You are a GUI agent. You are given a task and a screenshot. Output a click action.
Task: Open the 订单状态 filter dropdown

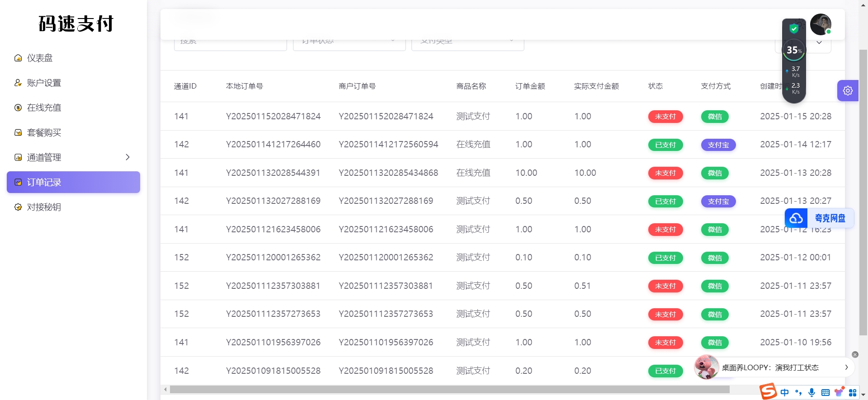tap(349, 43)
